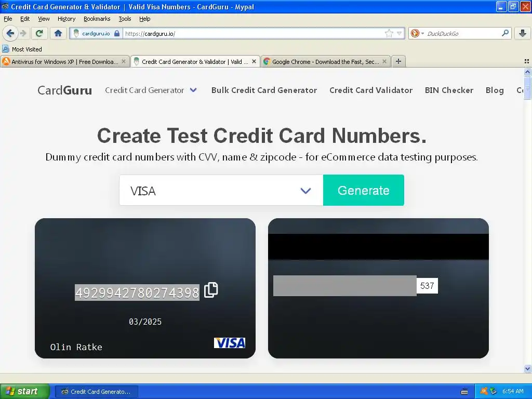Close the Google Chrome tab
Image resolution: width=532 pixels, height=399 pixels.
[x=384, y=61]
